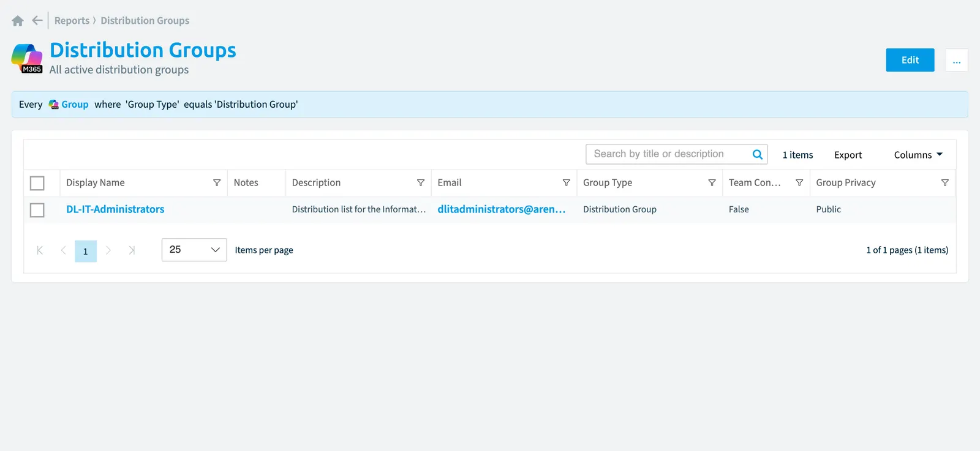Click the Group Privacy column header
Viewport: 980px width, 451px height.
pos(846,183)
